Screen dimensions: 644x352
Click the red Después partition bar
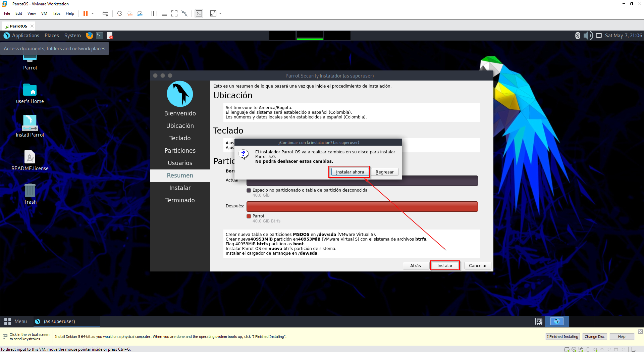coord(362,206)
